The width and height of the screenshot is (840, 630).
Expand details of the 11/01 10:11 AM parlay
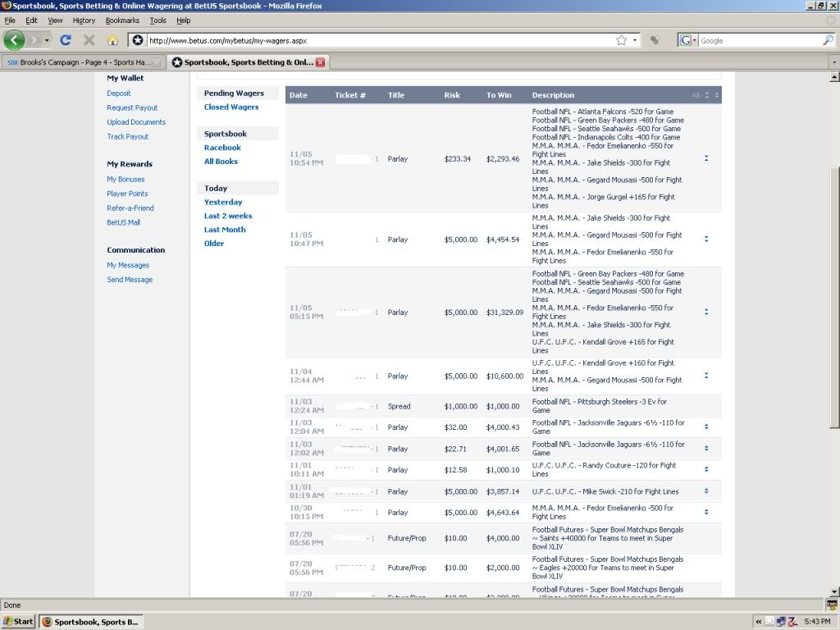[x=706, y=469]
